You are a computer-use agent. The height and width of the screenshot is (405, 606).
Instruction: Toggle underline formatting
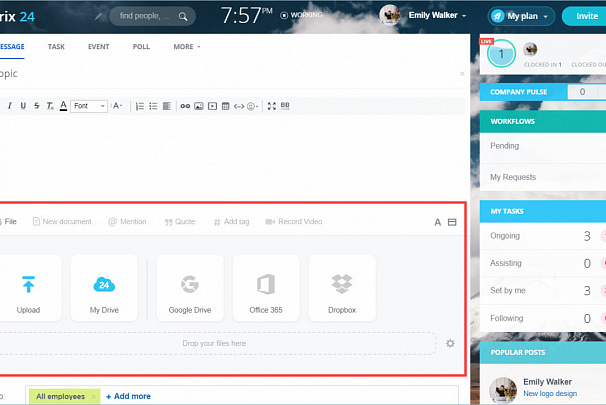[x=23, y=106]
